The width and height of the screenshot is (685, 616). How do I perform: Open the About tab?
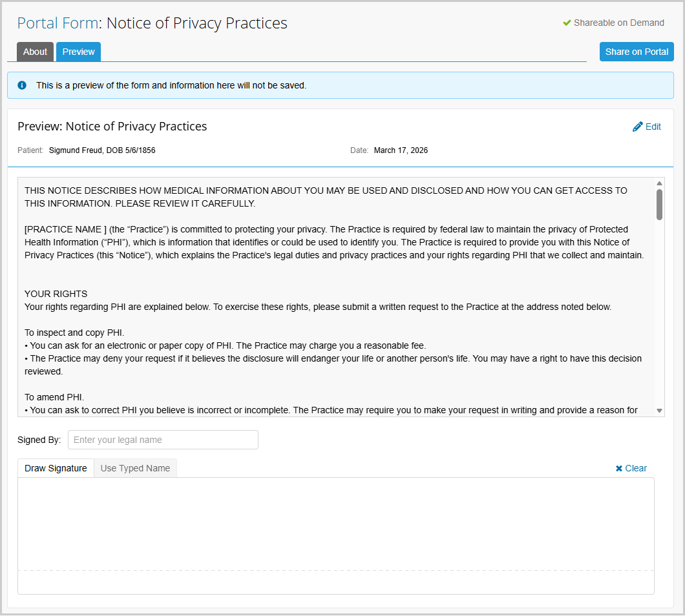(35, 52)
